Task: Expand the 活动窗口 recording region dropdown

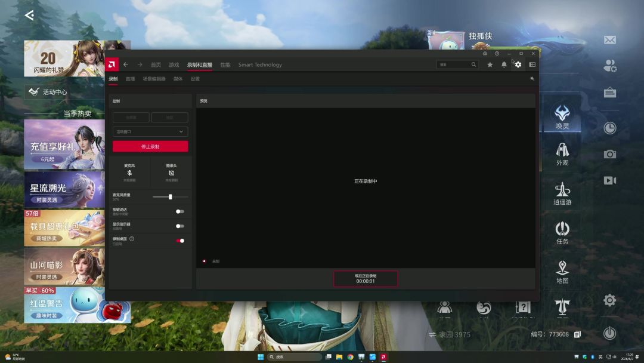Action: click(150, 131)
